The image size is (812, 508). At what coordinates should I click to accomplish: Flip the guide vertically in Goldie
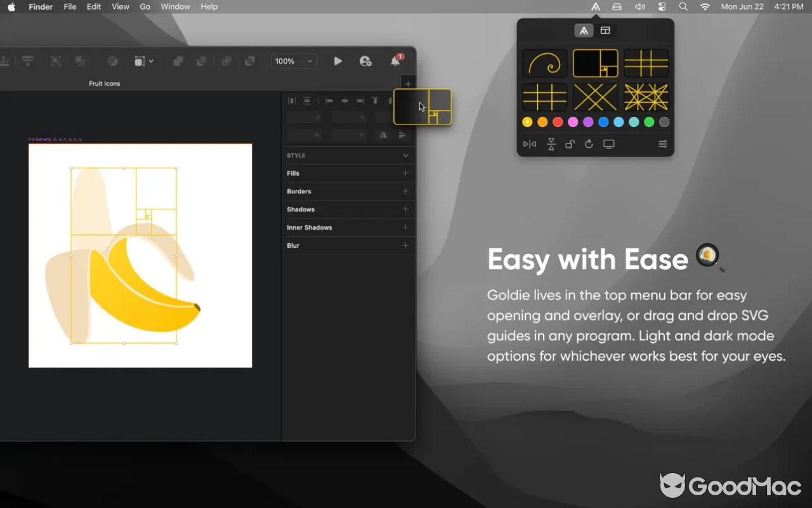551,144
